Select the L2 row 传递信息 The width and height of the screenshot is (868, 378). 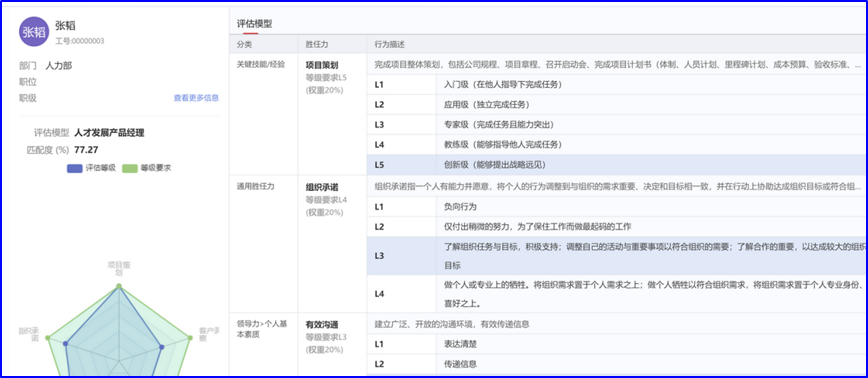click(617, 364)
